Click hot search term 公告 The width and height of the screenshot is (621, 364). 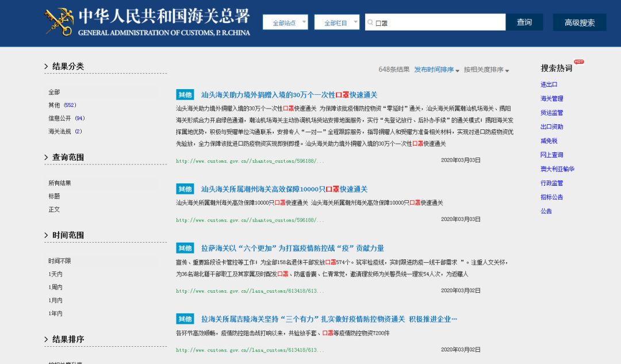pos(546,211)
